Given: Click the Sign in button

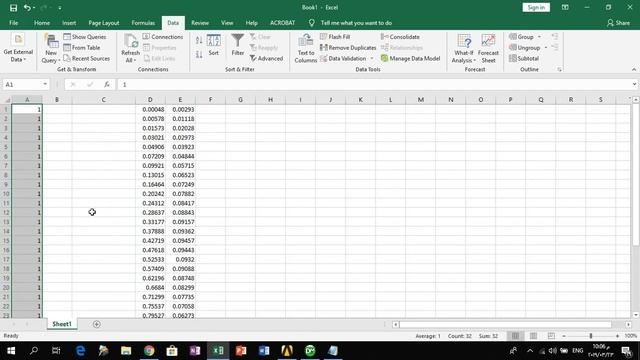Looking at the screenshot, I should click(536, 8).
